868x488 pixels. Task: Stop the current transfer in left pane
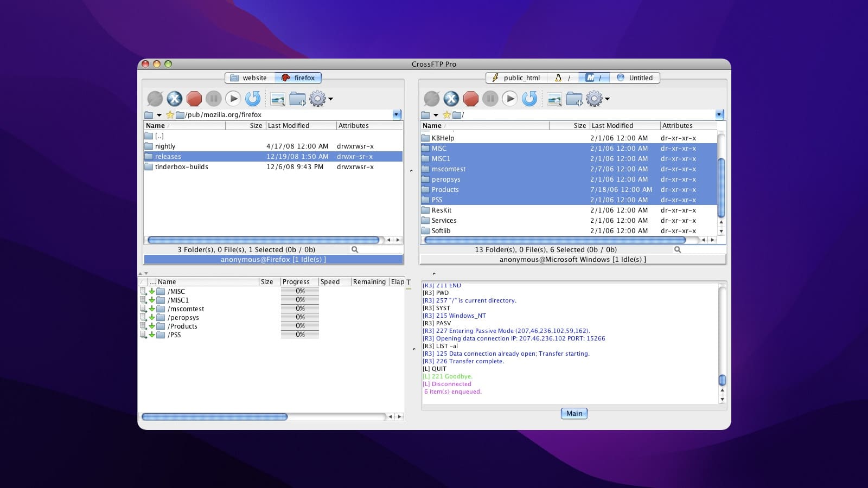point(194,99)
